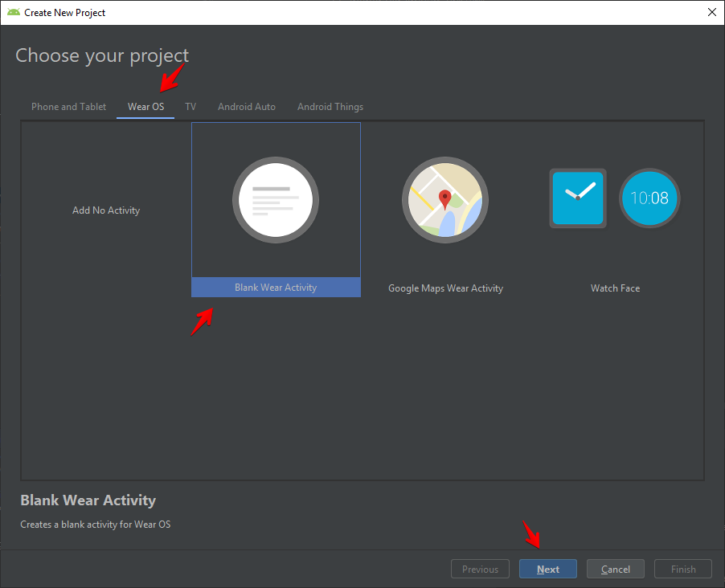This screenshot has height=588, width=725.
Task: Select the Blank Wear Activity round icon
Action: pos(276,200)
